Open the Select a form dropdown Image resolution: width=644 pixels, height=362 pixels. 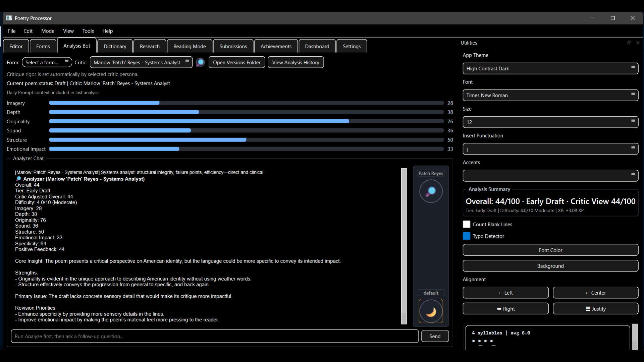(x=47, y=62)
